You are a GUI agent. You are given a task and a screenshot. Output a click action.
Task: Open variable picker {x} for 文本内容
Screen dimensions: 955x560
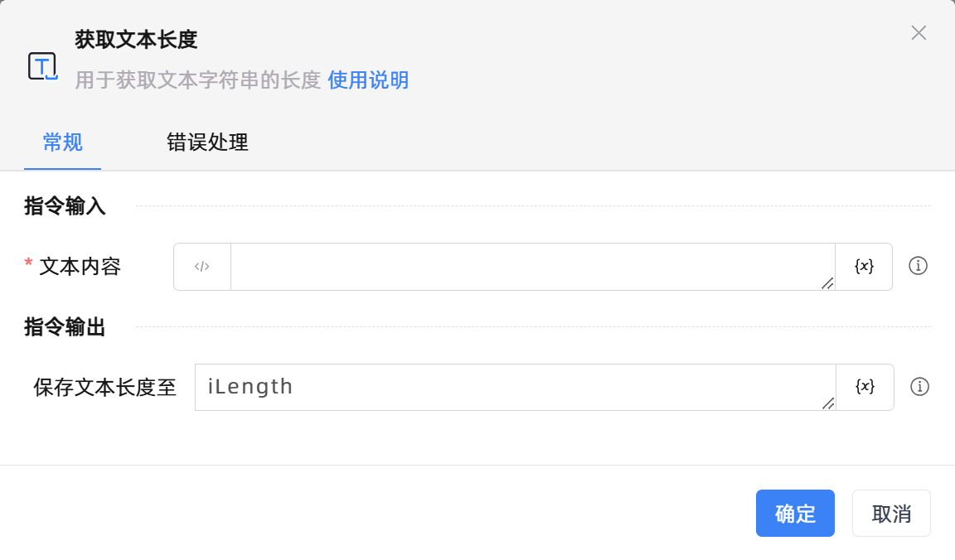(x=864, y=267)
